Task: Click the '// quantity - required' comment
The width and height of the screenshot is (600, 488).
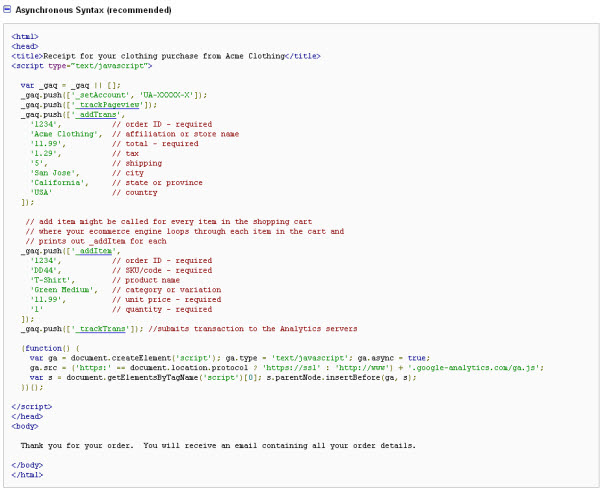Action: (x=162, y=309)
